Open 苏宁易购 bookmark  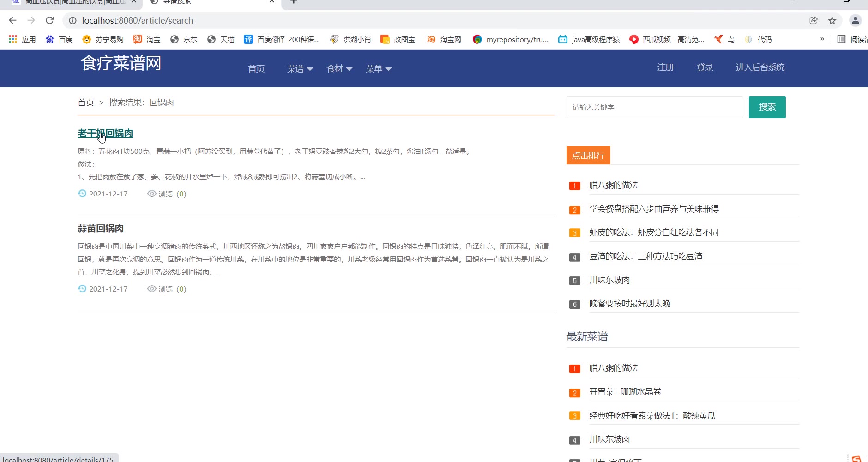click(x=103, y=39)
